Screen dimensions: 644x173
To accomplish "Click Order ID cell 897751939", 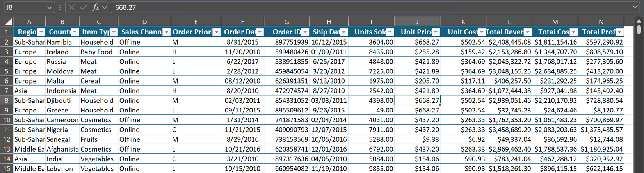I will (x=286, y=42).
